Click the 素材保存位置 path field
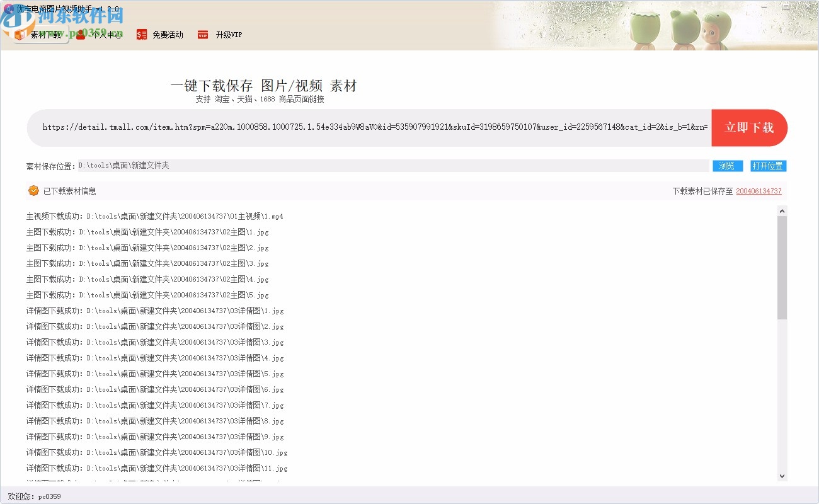Image resolution: width=819 pixels, height=504 pixels. pyautogui.click(x=393, y=166)
